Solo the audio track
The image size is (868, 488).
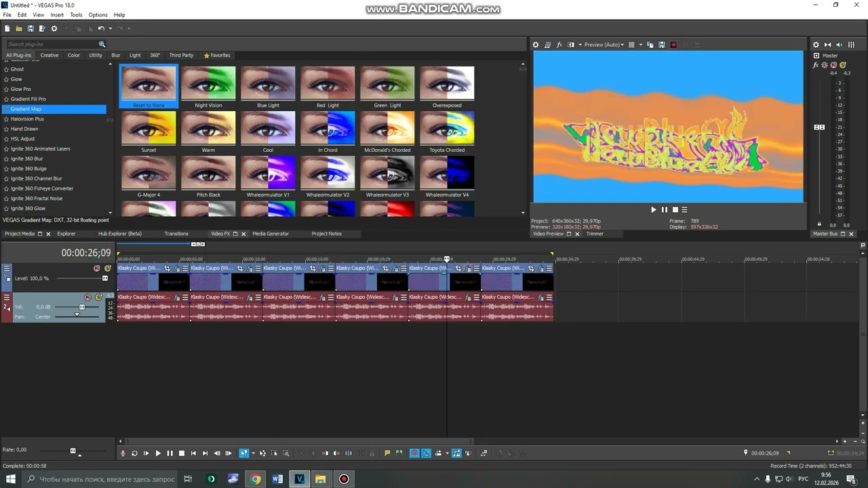click(98, 298)
